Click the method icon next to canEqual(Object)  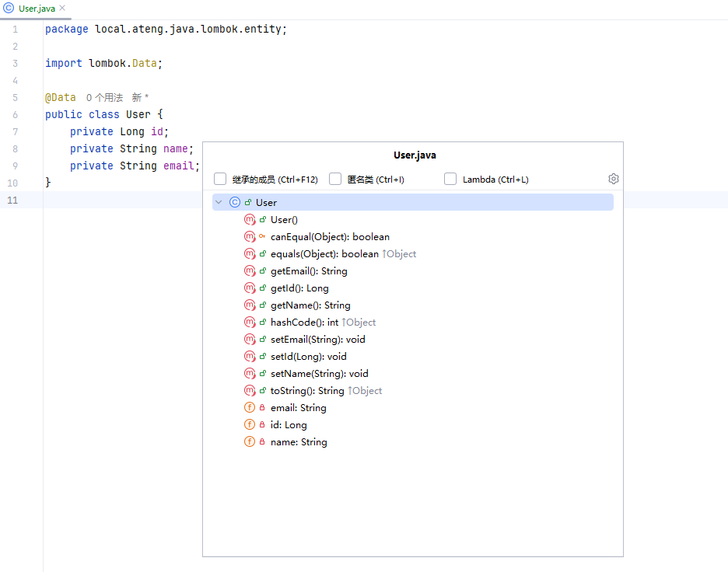(x=250, y=237)
